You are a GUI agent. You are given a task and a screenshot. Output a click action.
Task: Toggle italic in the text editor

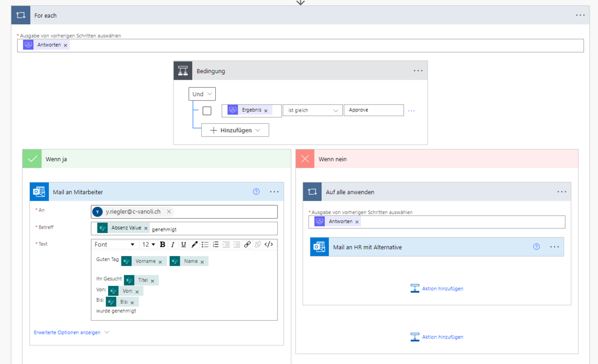click(x=173, y=244)
